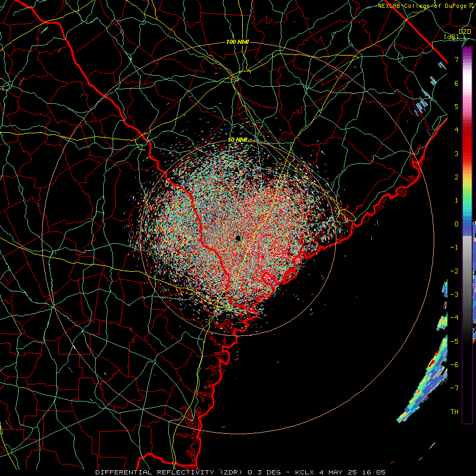
Task: Click the 7 value on color scale
Action: pos(456,59)
